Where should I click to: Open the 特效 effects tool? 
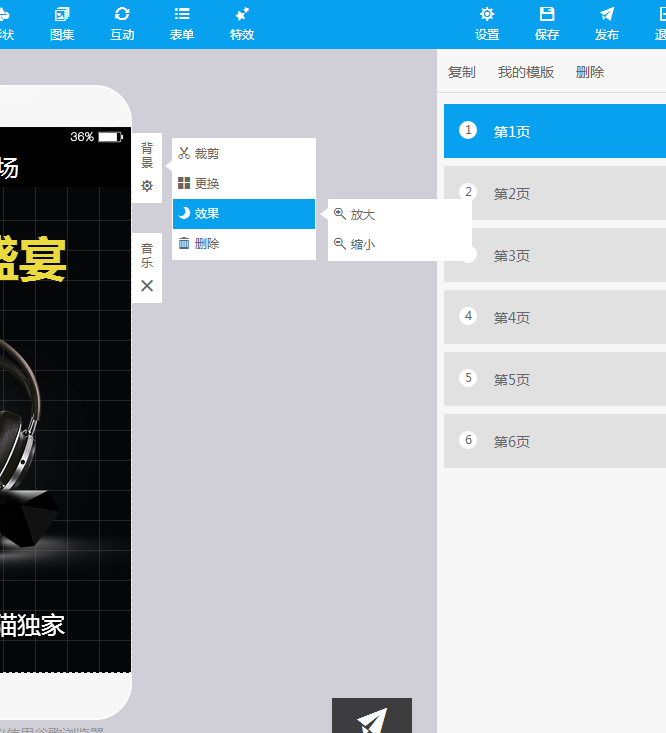tap(242, 24)
